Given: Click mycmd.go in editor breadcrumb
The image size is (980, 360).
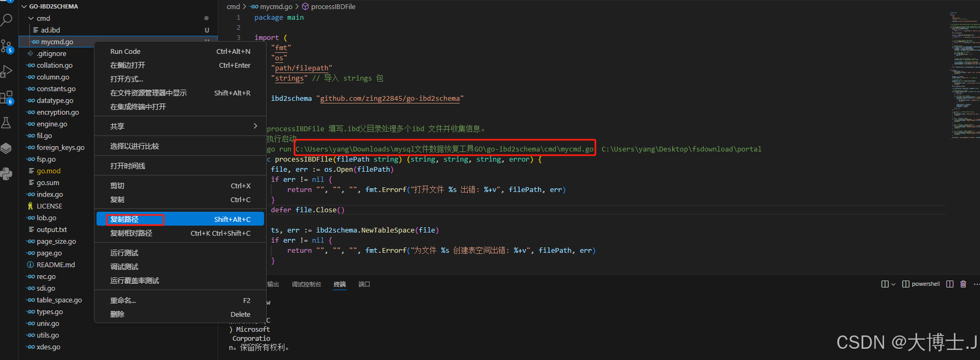Looking at the screenshot, I should pos(276,6).
